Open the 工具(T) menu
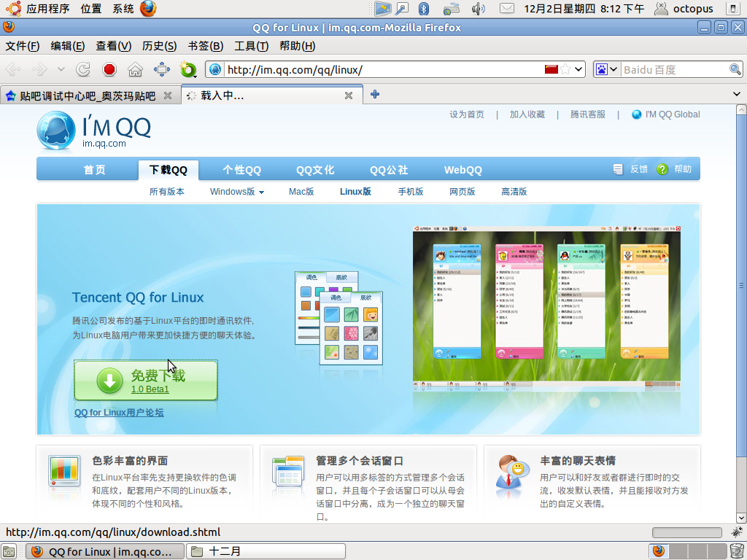The height and width of the screenshot is (560, 747). (x=251, y=46)
